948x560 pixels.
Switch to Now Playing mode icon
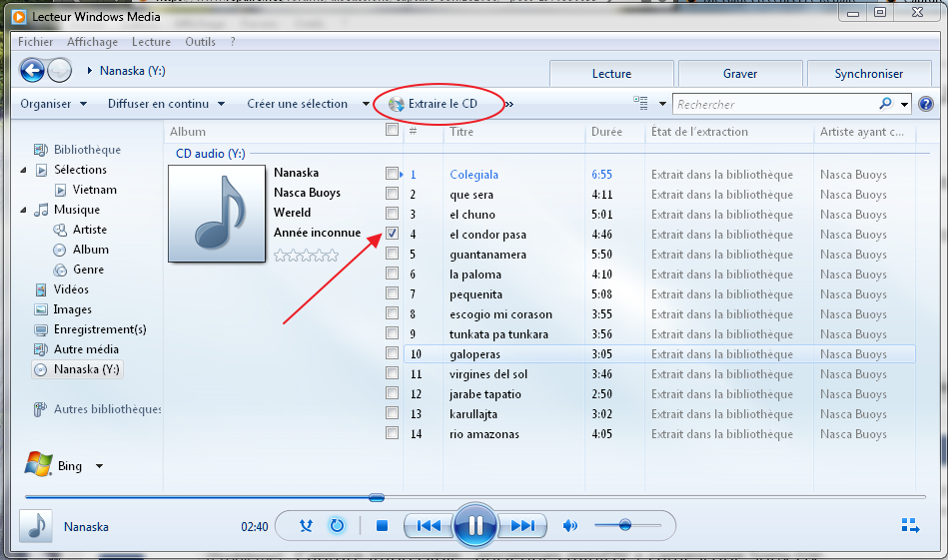click(910, 526)
